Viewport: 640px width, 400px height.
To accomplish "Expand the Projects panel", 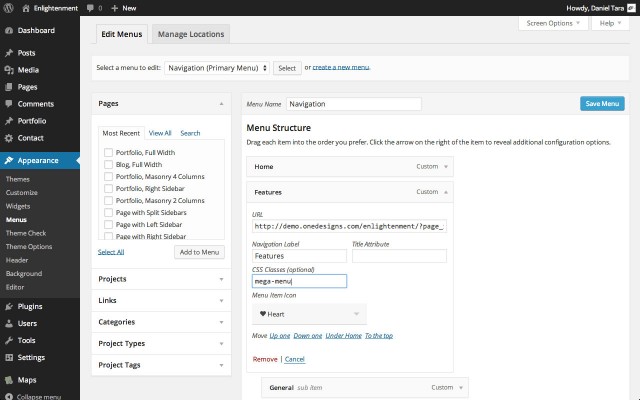I will point(162,279).
